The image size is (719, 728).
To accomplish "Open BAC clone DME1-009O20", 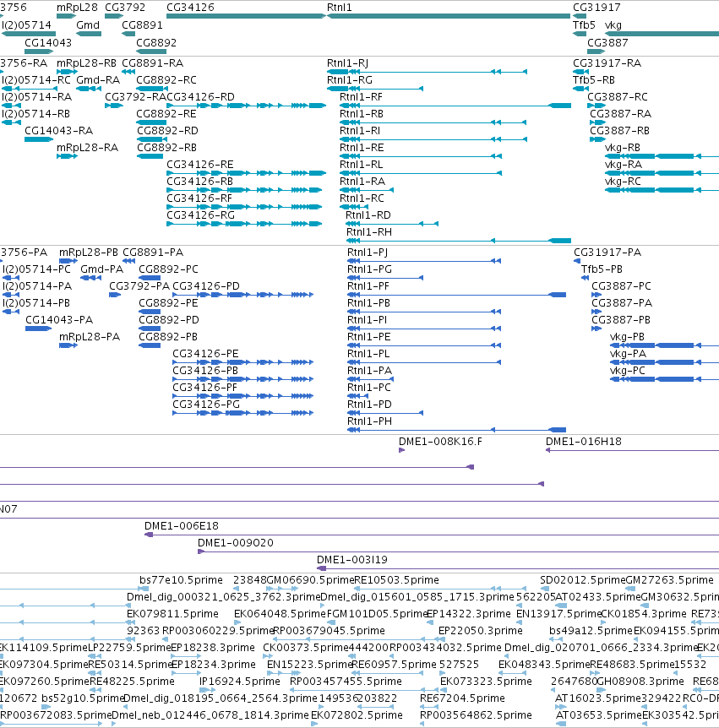I will 236,543.
